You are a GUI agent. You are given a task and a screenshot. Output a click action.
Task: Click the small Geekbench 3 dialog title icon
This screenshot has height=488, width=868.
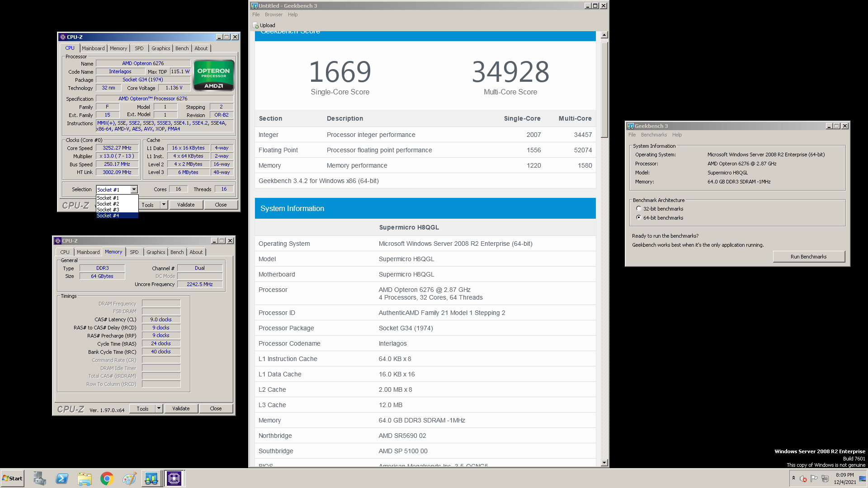tap(631, 126)
